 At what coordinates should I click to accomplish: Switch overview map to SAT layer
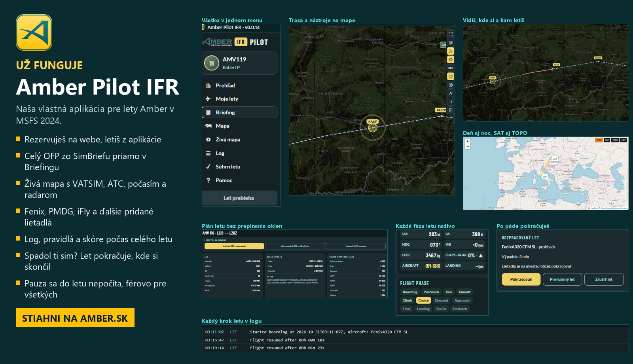607,140
